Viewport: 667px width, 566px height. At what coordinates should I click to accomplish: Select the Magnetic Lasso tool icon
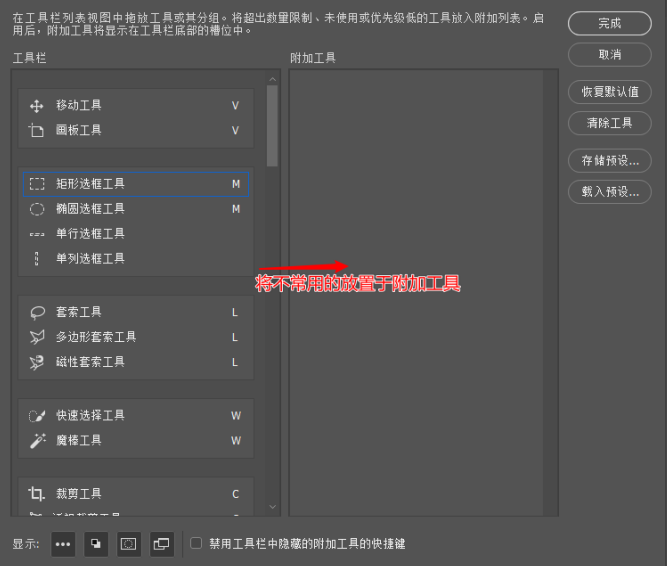(37, 362)
